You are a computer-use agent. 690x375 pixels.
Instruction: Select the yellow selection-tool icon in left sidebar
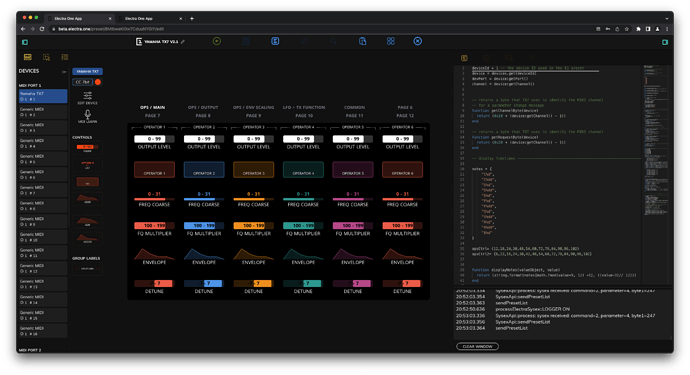(x=46, y=57)
